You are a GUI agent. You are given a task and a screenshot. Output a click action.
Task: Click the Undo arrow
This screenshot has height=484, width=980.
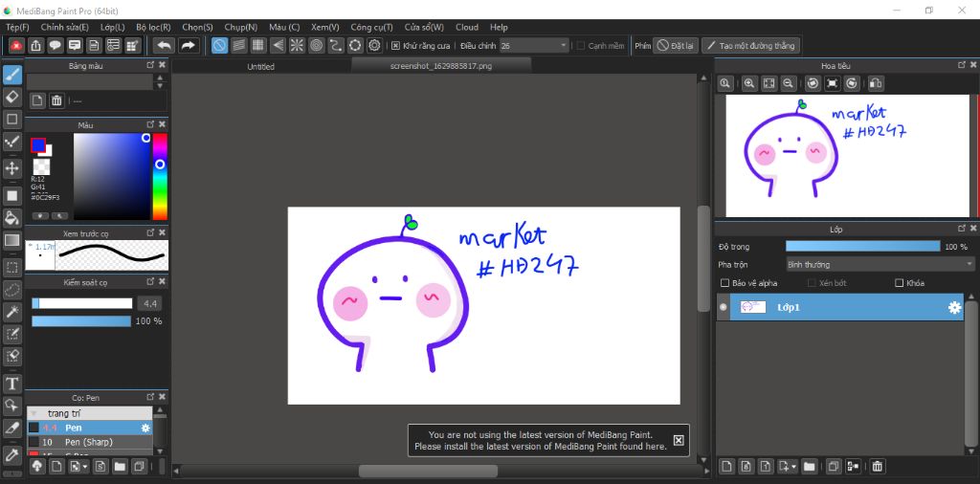point(165,45)
